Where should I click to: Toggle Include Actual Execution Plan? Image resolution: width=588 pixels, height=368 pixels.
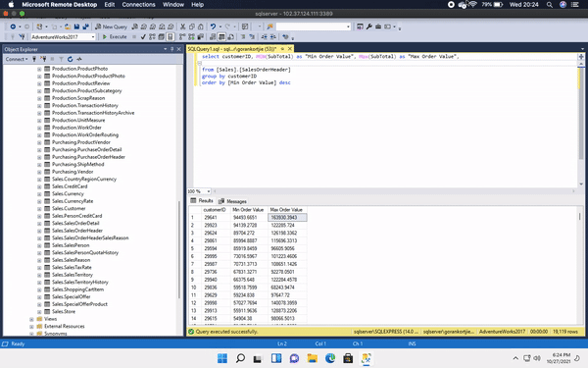click(x=182, y=37)
